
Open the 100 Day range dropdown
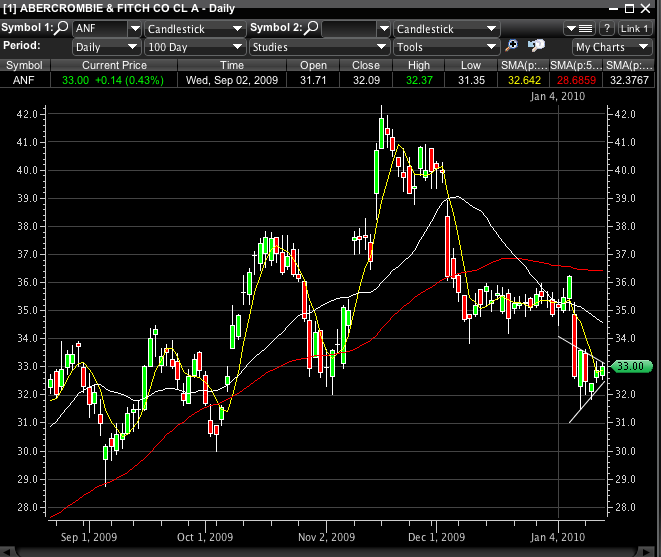click(x=194, y=46)
